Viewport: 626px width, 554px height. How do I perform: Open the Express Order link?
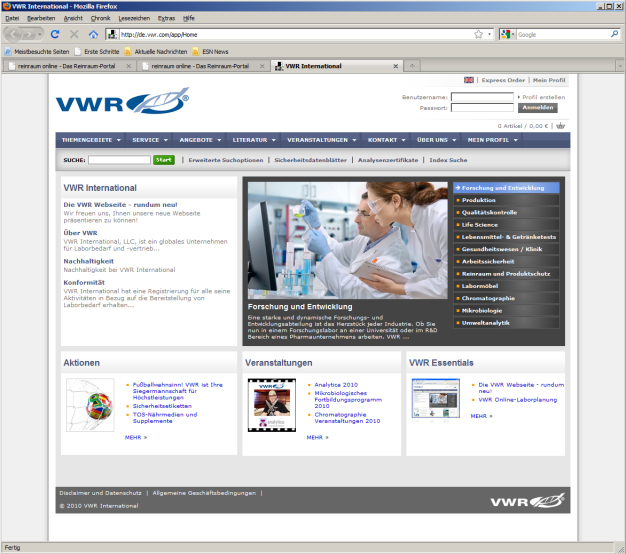(503, 80)
